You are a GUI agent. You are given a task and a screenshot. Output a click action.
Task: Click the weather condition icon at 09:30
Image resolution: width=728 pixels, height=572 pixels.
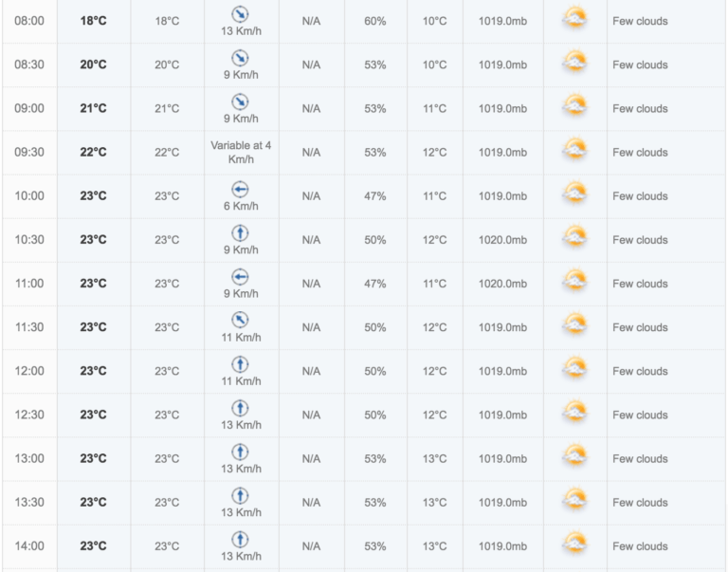[574, 149]
